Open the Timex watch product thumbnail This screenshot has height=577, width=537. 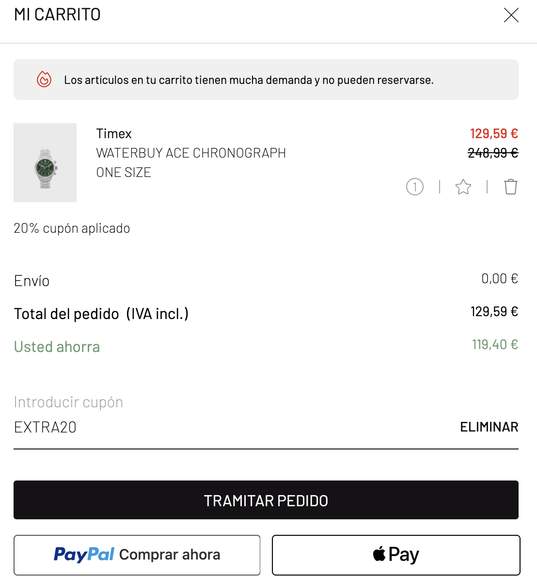click(x=45, y=162)
